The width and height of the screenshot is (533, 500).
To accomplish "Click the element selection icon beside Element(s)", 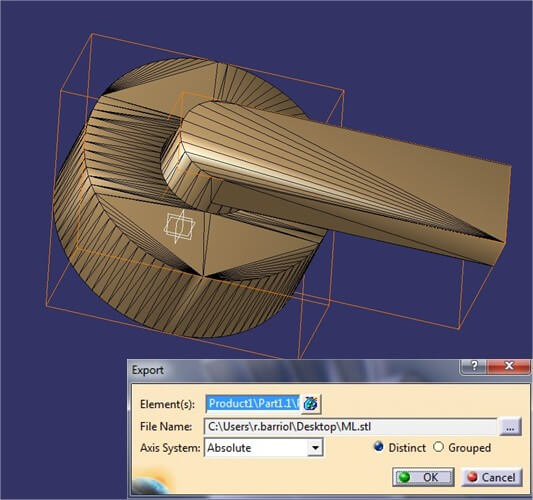I will [311, 404].
